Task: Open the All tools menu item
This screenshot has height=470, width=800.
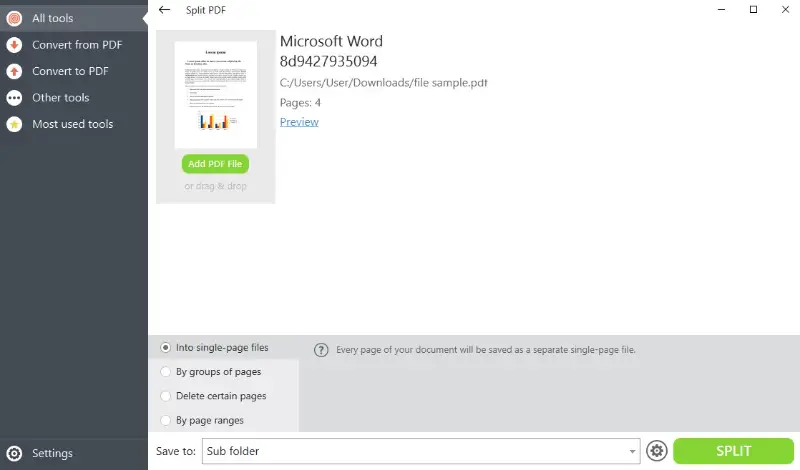Action: coord(74,18)
